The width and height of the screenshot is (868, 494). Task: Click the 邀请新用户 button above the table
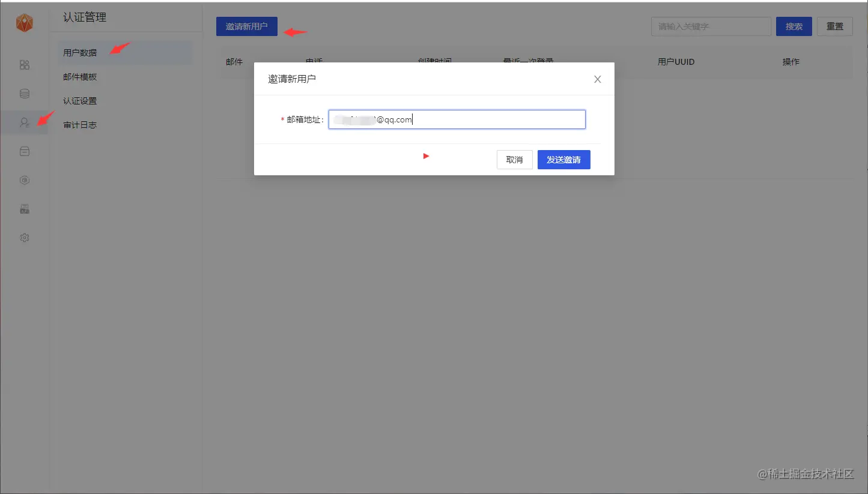(247, 26)
